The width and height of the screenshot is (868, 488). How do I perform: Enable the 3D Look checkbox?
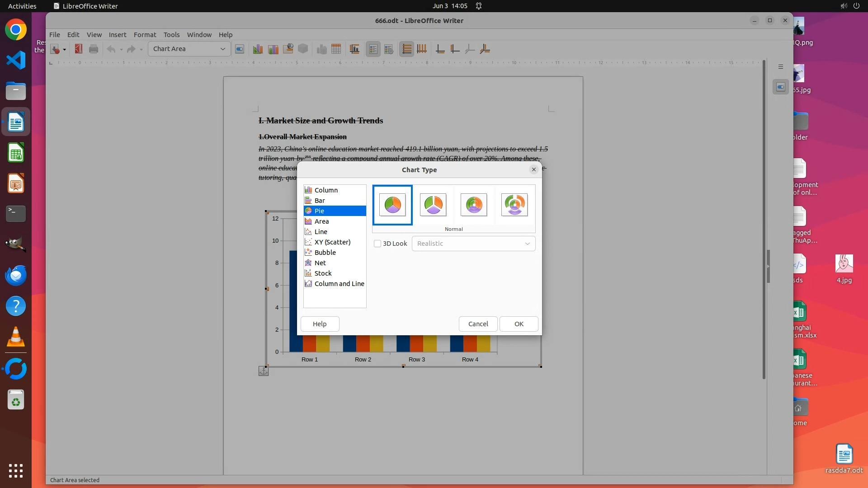[x=377, y=244]
